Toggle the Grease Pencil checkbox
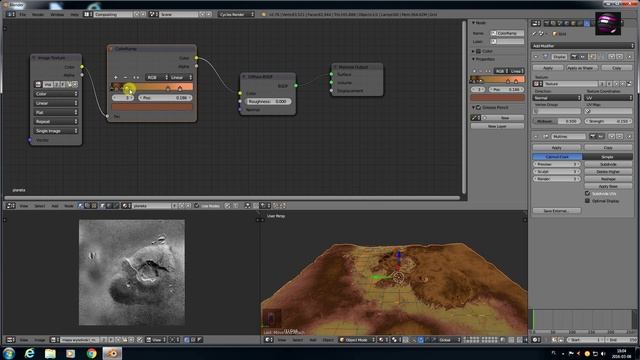The width and height of the screenshot is (640, 360). click(x=479, y=107)
